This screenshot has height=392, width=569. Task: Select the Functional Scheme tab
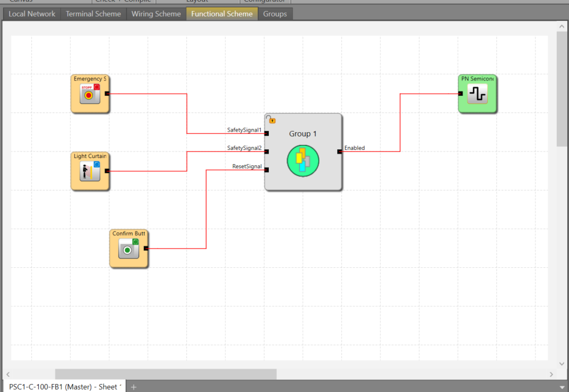tap(221, 14)
